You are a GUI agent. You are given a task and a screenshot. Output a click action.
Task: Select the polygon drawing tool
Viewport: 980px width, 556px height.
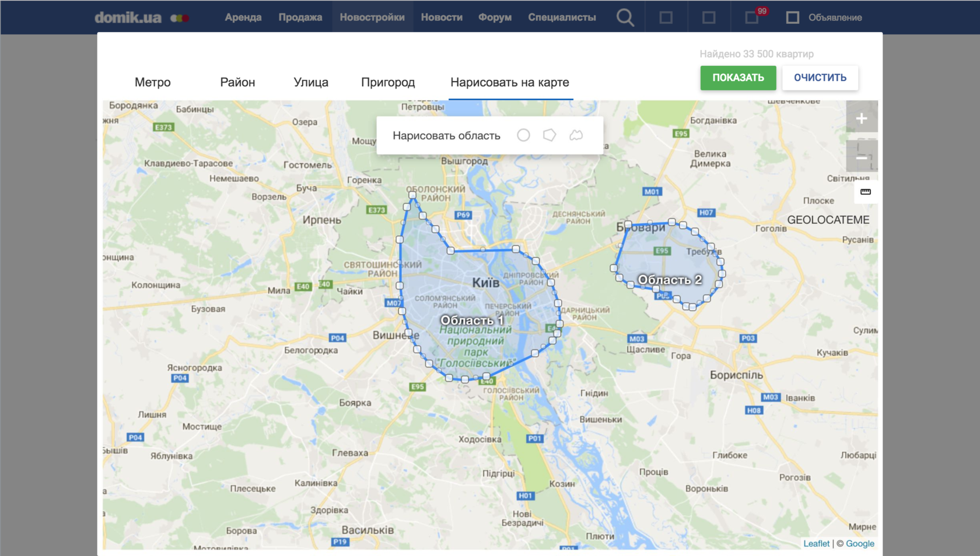pyautogui.click(x=549, y=135)
